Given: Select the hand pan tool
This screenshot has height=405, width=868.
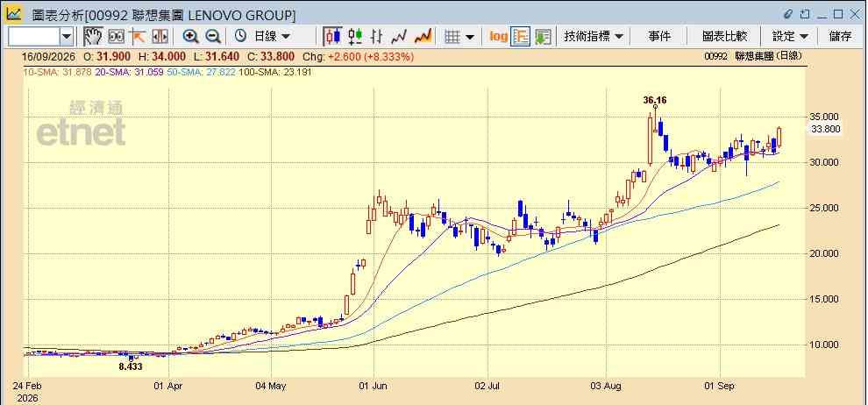Looking at the screenshot, I should pyautogui.click(x=93, y=37).
